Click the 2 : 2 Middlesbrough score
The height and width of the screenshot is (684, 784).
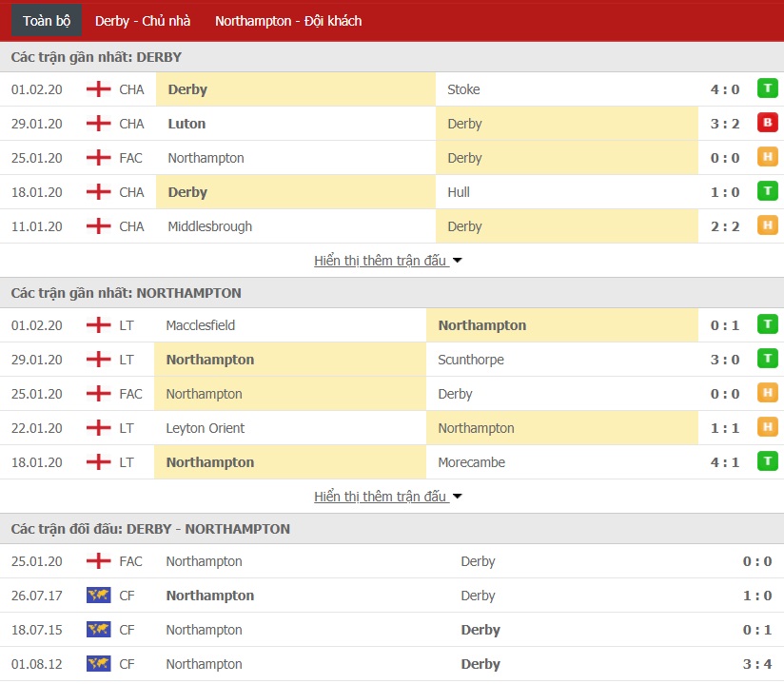coord(724,226)
